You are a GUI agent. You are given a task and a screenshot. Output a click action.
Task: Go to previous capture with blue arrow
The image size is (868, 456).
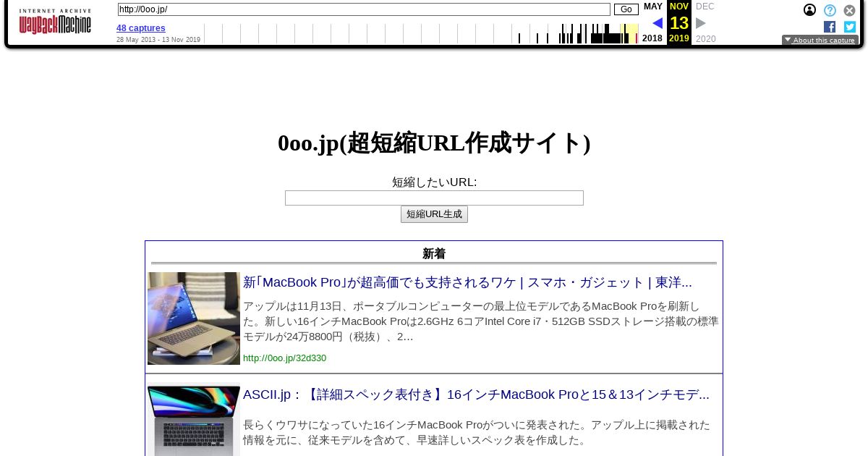click(x=658, y=23)
